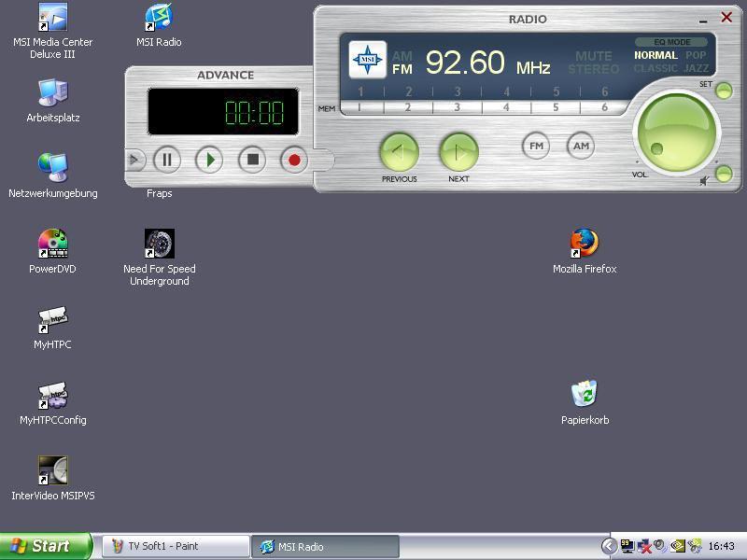Minimize the MSI Radio window
747x560 pixels.
pyautogui.click(x=703, y=21)
